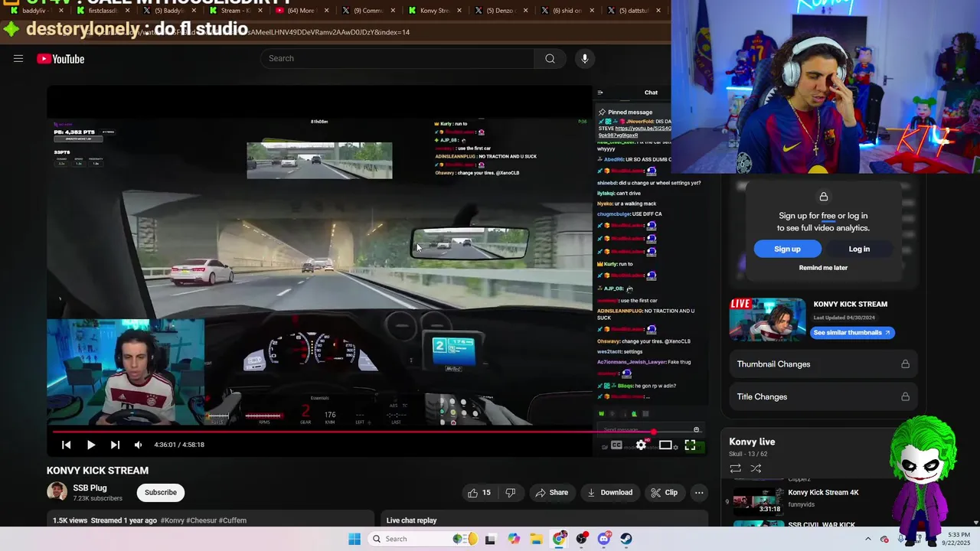The image size is (980, 551).
Task: Skip to the previous video
Action: click(x=66, y=445)
